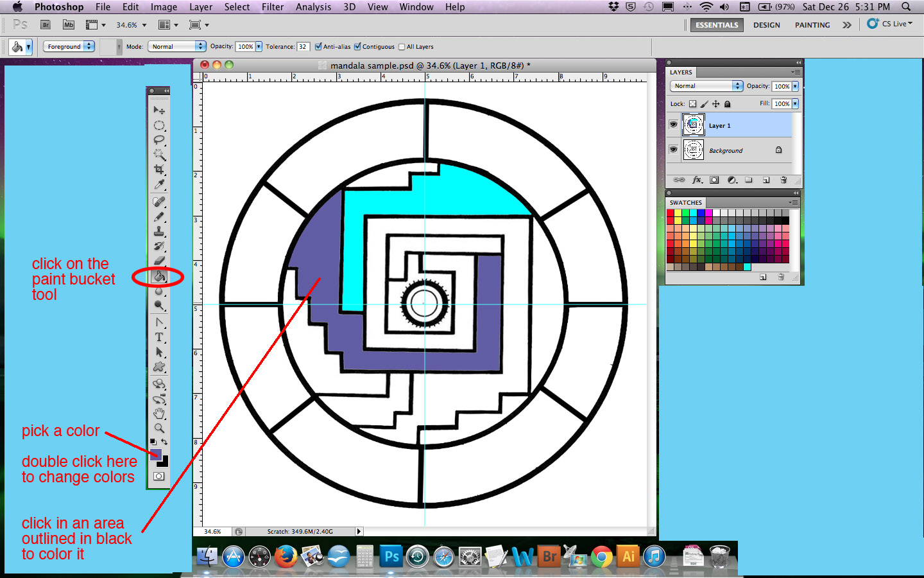924x578 pixels.
Task: Disable the Anti-alias option
Action: (x=319, y=46)
